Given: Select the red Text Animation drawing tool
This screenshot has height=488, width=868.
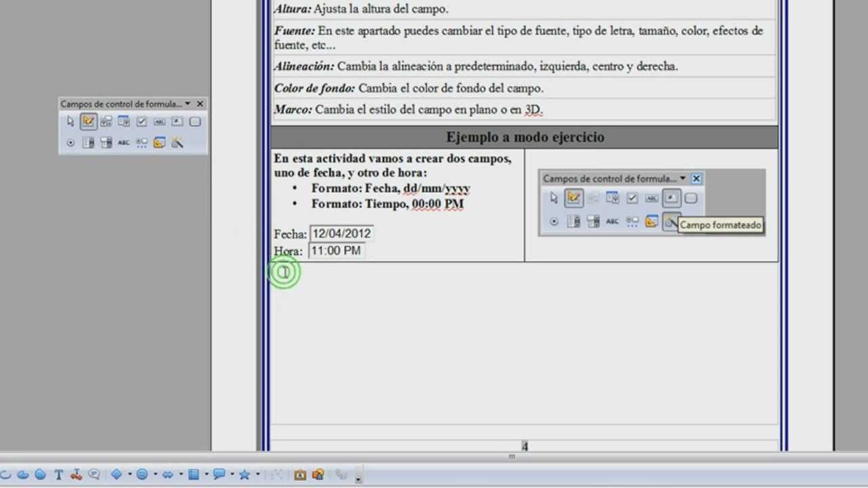Looking at the screenshot, I should point(76,474).
